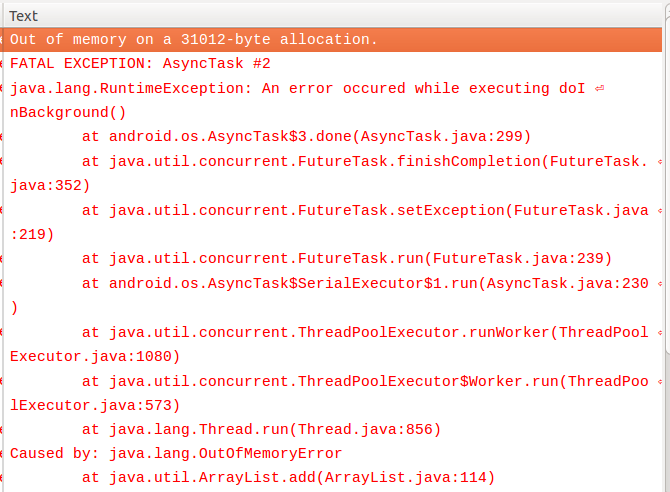Click the wrapped lExecutor.java:573) continuation line
670x492 pixels.
click(95, 405)
